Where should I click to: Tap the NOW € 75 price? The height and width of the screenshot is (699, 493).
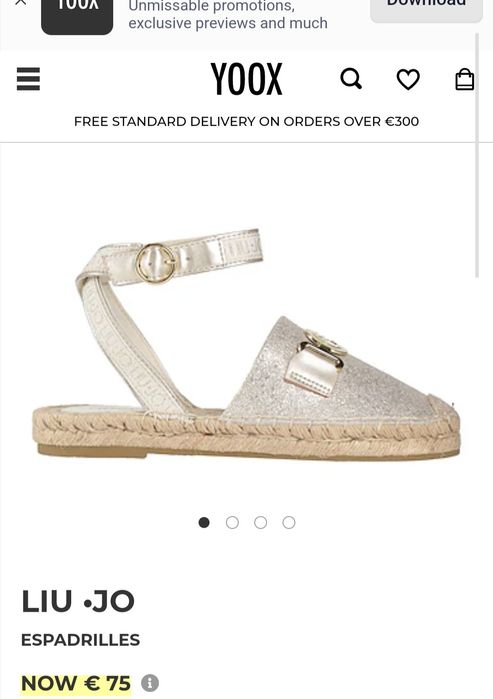click(76, 683)
